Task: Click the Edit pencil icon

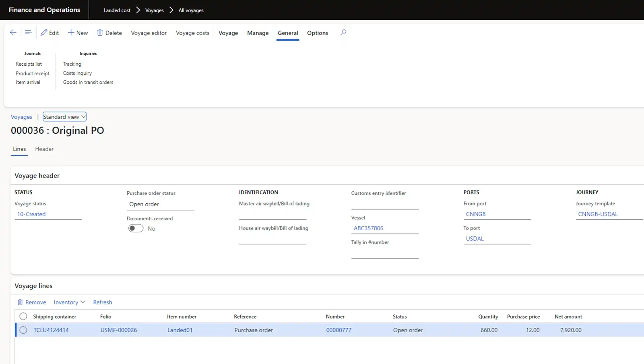Action: [x=44, y=33]
